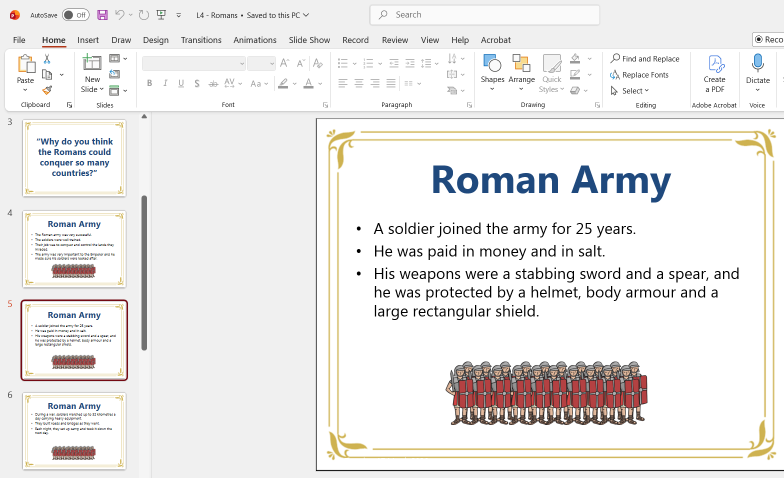Click Clear All Formatting icon
Screen dimensions: 784x478
pyautogui.click(x=318, y=63)
